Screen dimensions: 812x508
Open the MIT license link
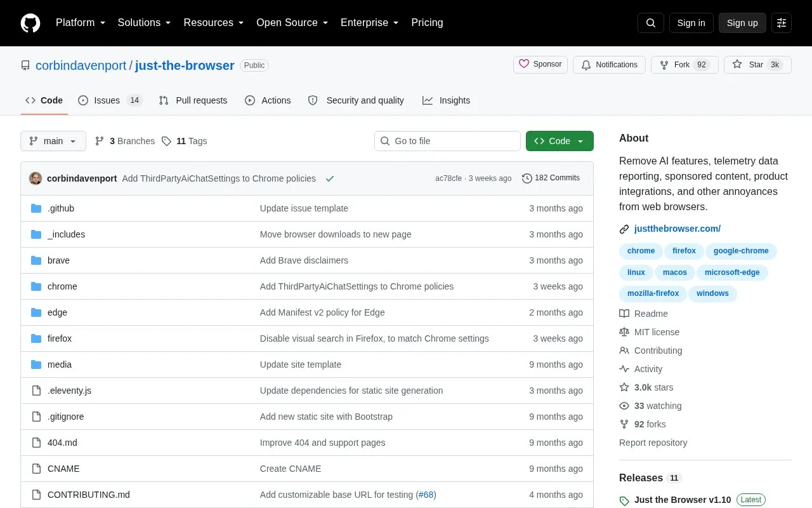pos(650,332)
